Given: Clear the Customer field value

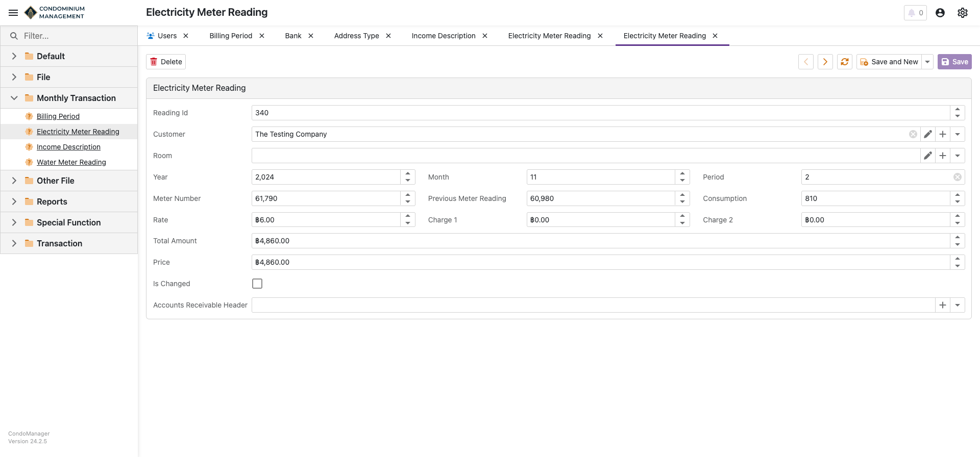Looking at the screenshot, I should [x=913, y=134].
